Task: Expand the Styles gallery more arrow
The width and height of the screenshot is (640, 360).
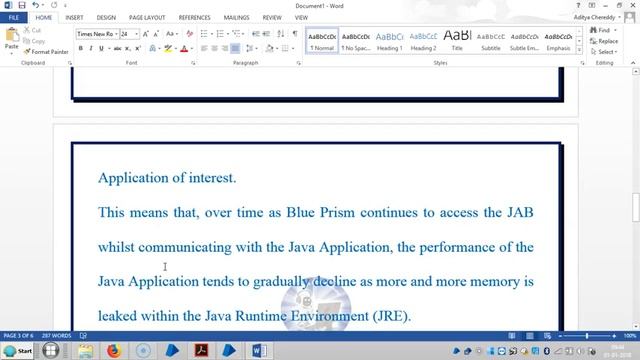Action: 579,50
